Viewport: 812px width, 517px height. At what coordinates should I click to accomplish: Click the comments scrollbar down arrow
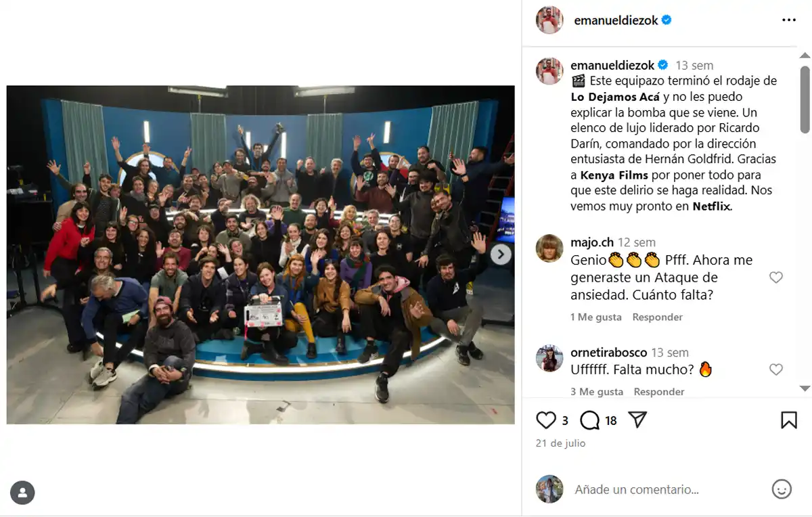(805, 388)
